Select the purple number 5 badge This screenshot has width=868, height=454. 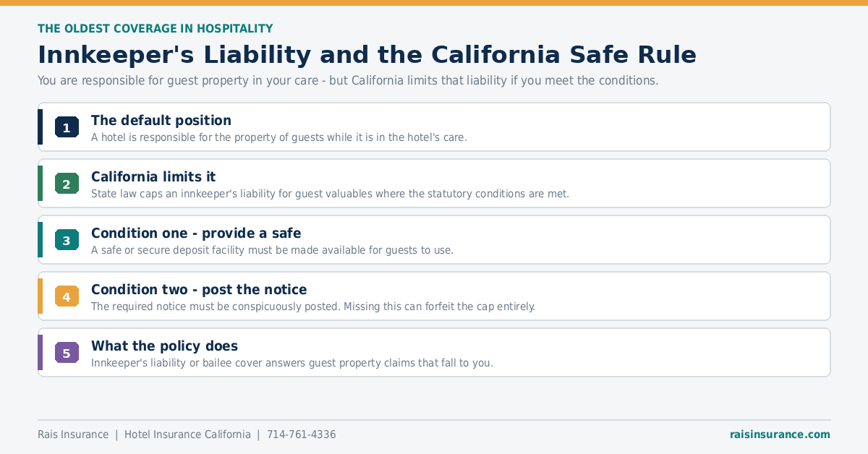[x=67, y=353]
